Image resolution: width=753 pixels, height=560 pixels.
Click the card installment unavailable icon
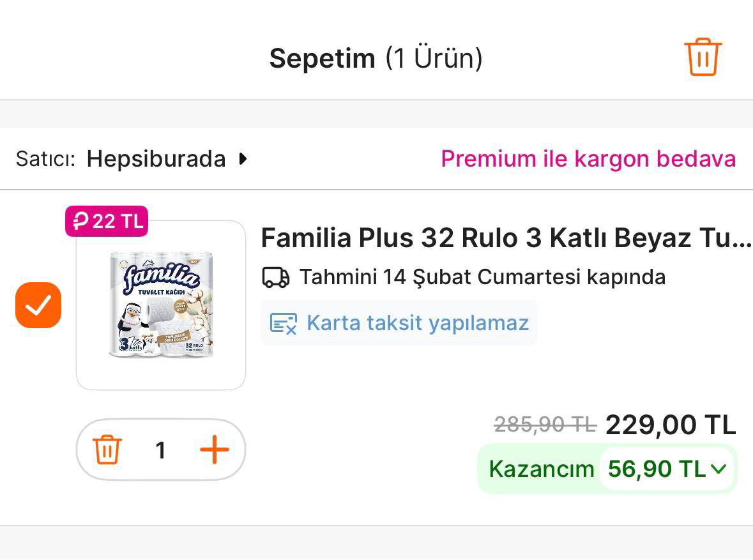pos(283,323)
